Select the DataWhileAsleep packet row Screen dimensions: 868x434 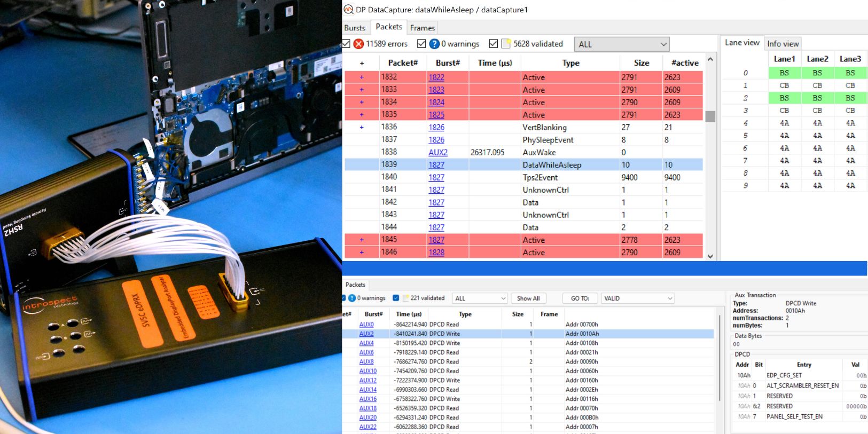point(523,165)
